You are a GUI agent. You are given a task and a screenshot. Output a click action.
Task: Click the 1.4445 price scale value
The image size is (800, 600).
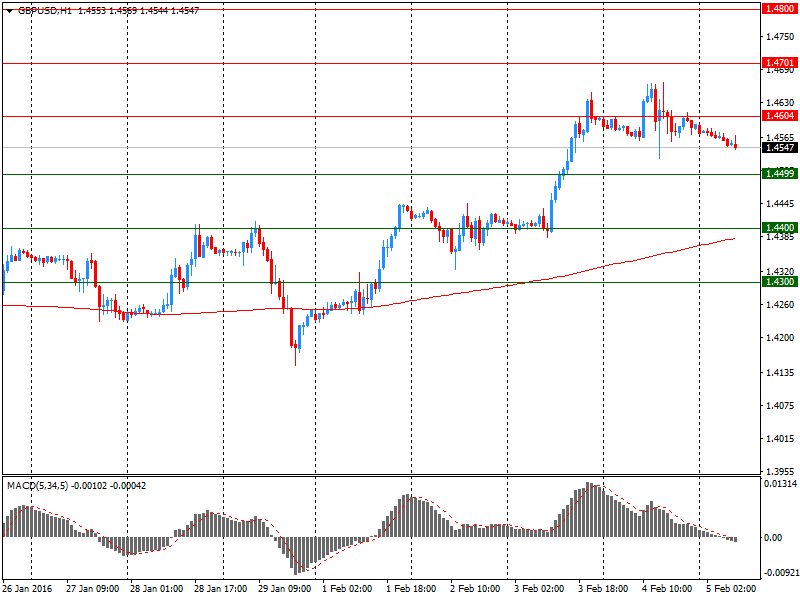[780, 204]
